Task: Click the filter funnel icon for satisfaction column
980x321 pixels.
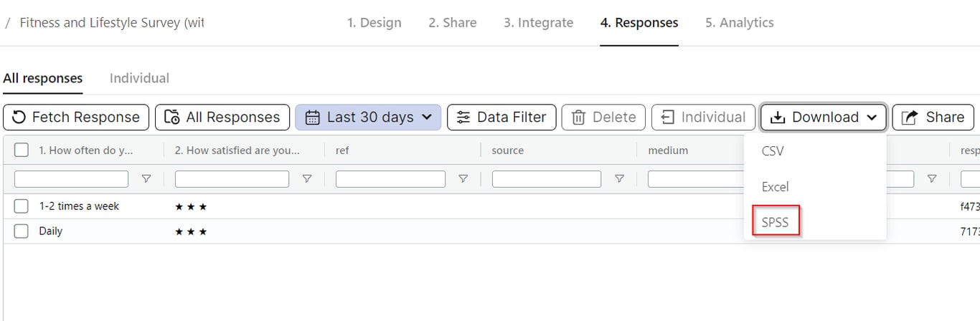Action: [307, 179]
